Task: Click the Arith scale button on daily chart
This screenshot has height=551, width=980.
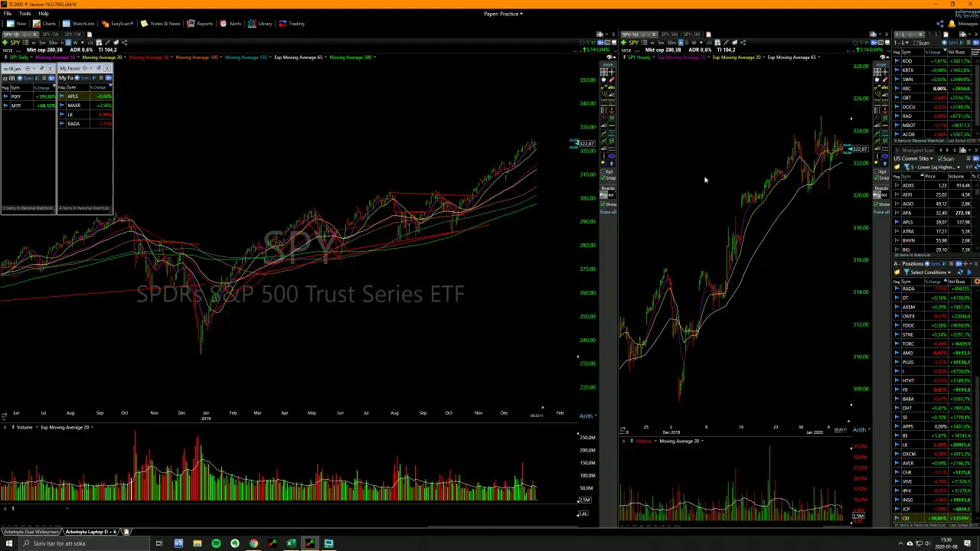Action: pyautogui.click(x=586, y=416)
